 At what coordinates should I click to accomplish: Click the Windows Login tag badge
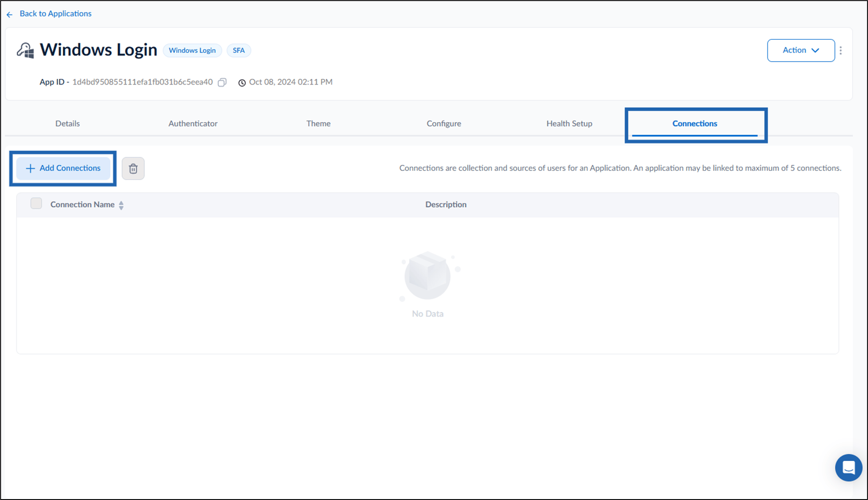click(192, 50)
